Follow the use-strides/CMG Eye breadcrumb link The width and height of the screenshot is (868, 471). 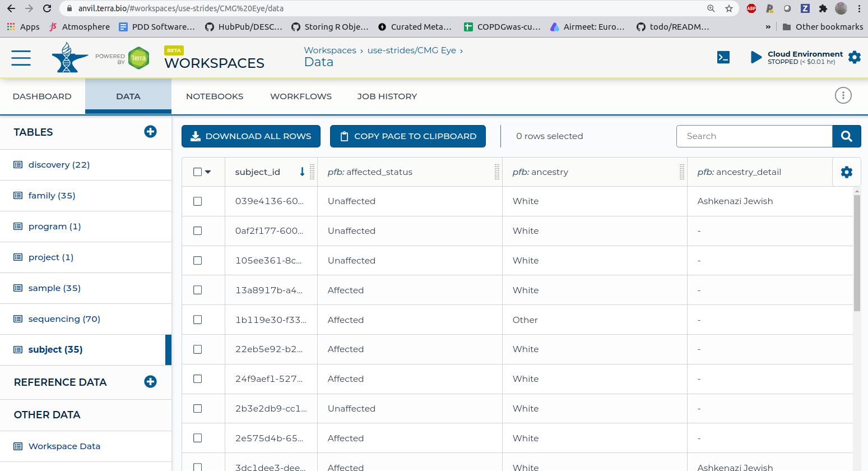point(412,50)
